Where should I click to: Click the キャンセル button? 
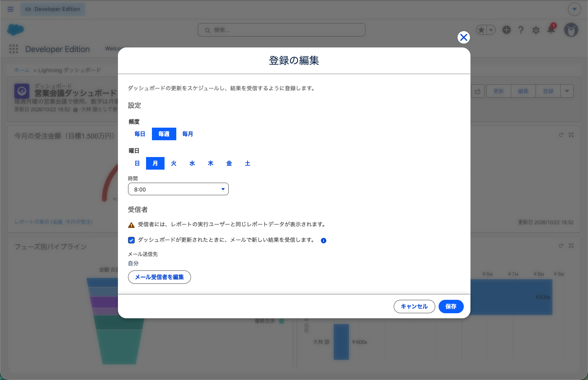pos(414,307)
